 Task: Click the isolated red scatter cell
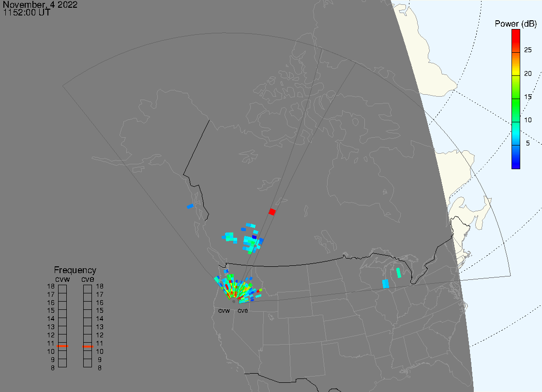[x=272, y=212]
